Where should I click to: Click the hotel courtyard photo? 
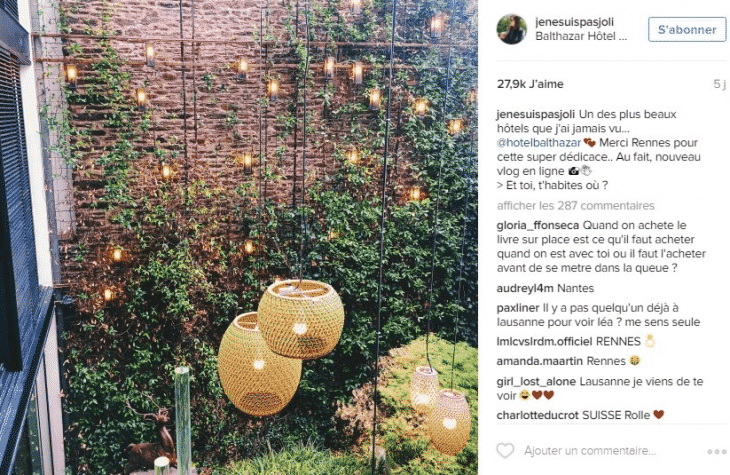click(x=239, y=238)
